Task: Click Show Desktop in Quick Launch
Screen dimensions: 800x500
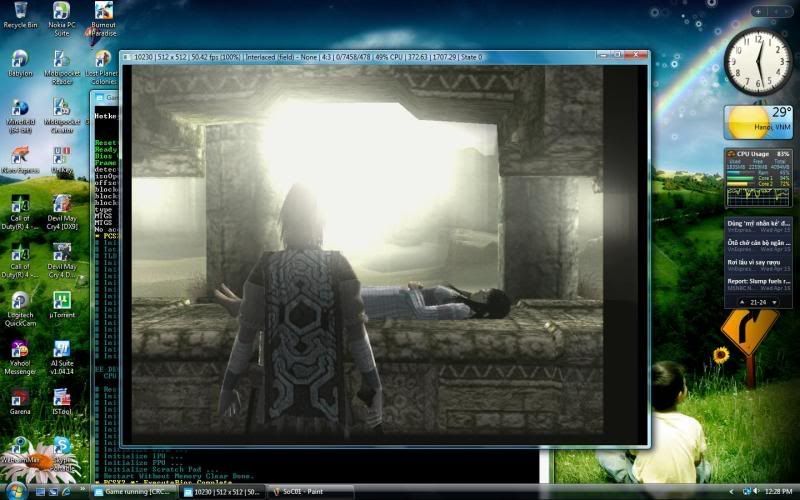Action: (x=40, y=492)
